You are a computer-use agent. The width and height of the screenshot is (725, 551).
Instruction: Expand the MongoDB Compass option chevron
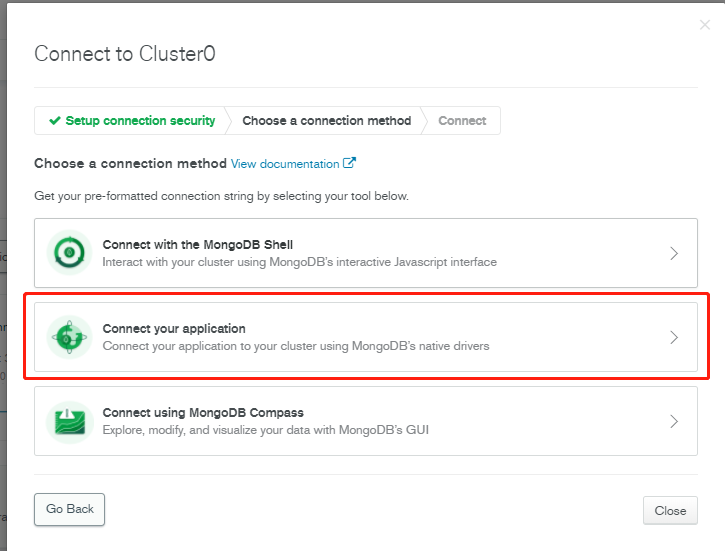tap(674, 422)
